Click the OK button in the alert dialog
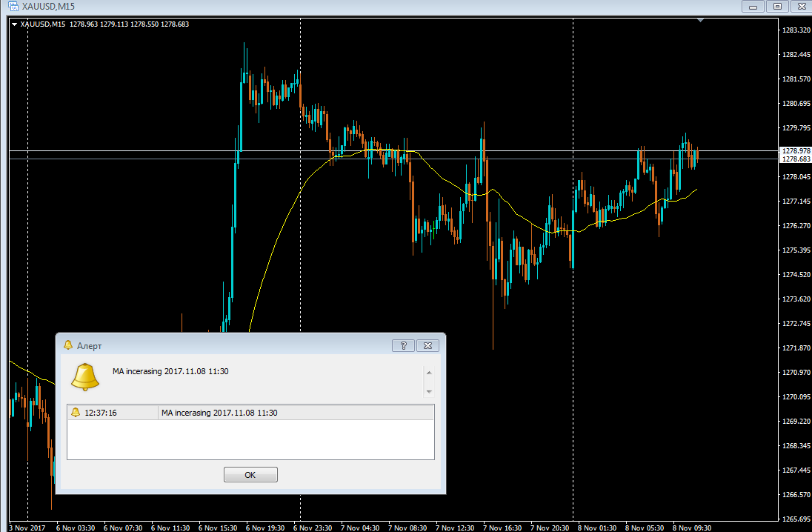Screen dimensions: 812x532 pos(250,474)
